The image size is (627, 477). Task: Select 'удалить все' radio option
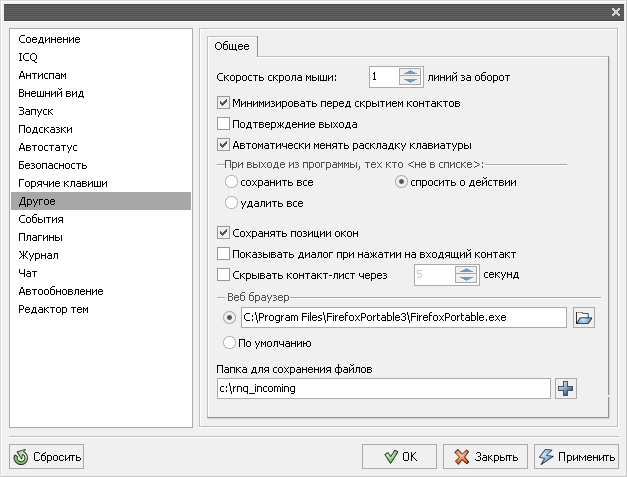click(x=231, y=203)
